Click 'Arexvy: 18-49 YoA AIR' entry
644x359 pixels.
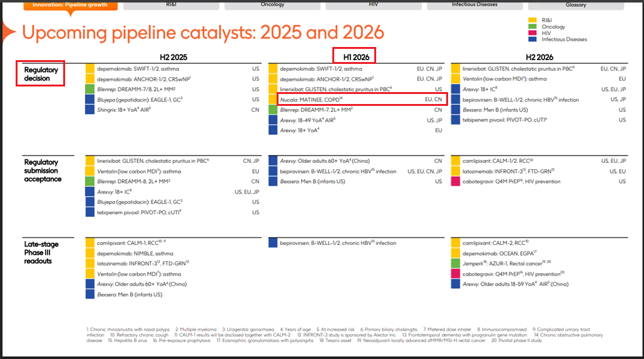308,120
